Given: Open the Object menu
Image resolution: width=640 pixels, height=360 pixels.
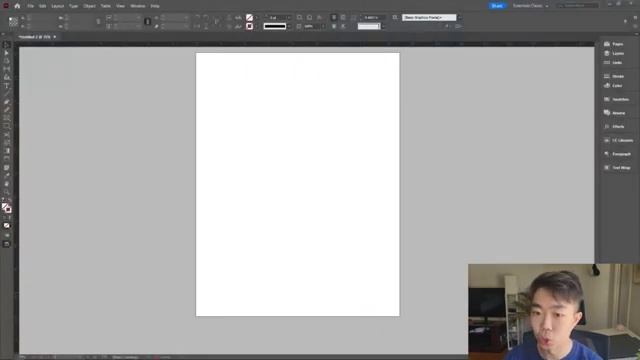Looking at the screenshot, I should [x=89, y=6].
